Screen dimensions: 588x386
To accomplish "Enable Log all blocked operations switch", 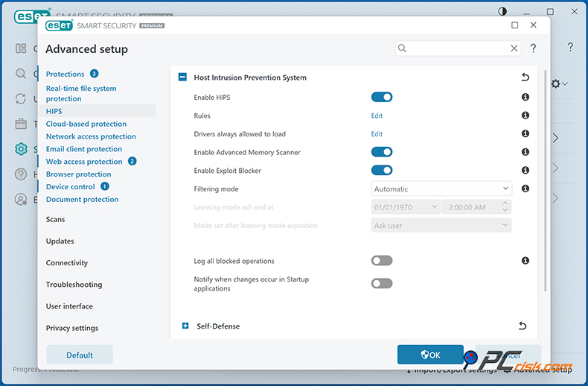I will (x=382, y=261).
